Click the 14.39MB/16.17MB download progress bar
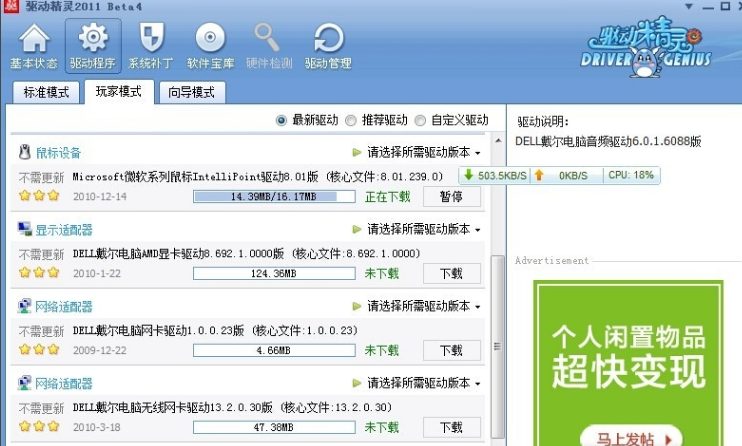 pyautogui.click(x=273, y=197)
